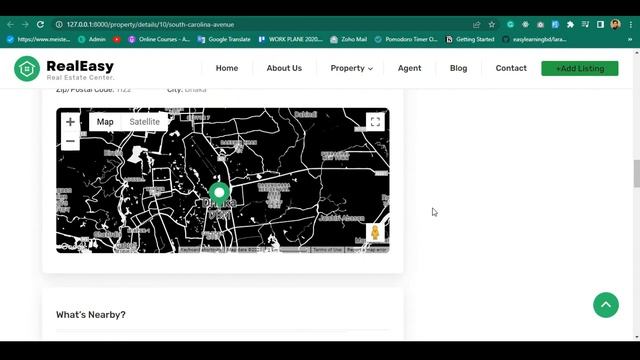The image size is (640, 360).
Task: Open the media control playlist icon
Action: tap(585, 24)
